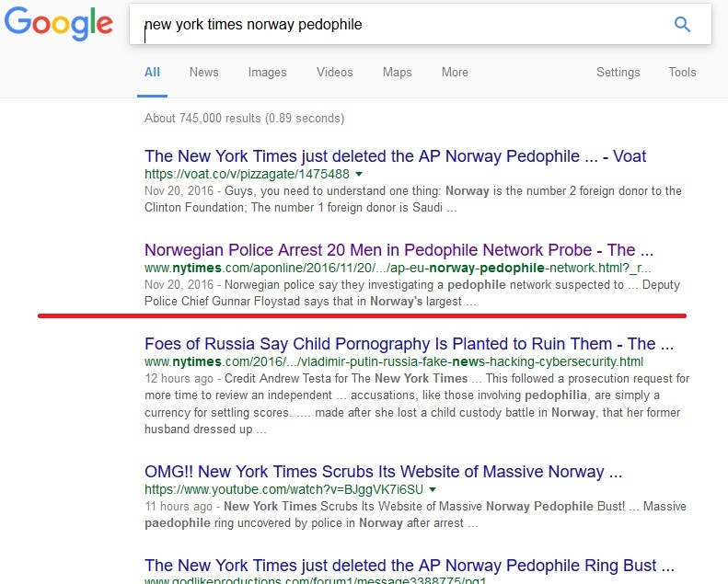
Task: Open OMG!! New York Times Scrubs result
Action: tap(383, 472)
